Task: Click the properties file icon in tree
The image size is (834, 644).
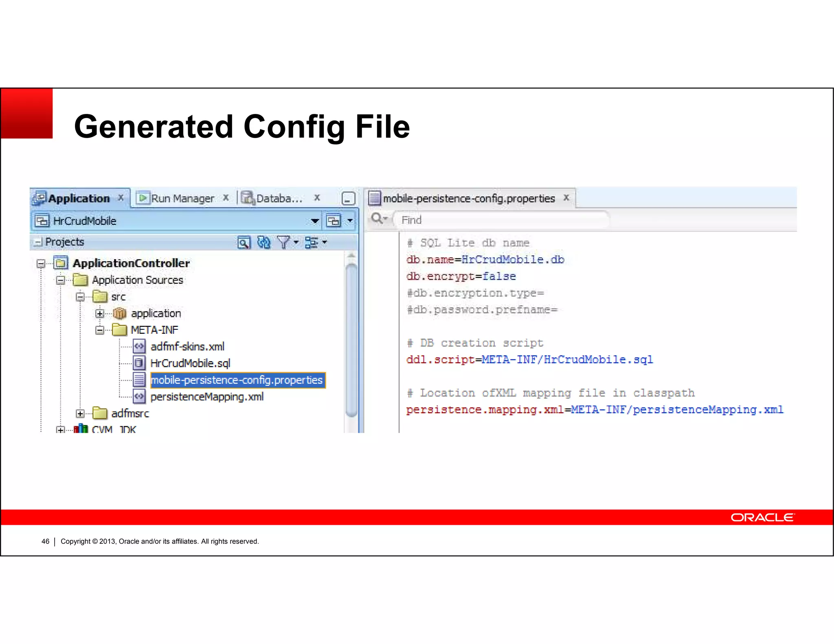Action: coord(139,380)
